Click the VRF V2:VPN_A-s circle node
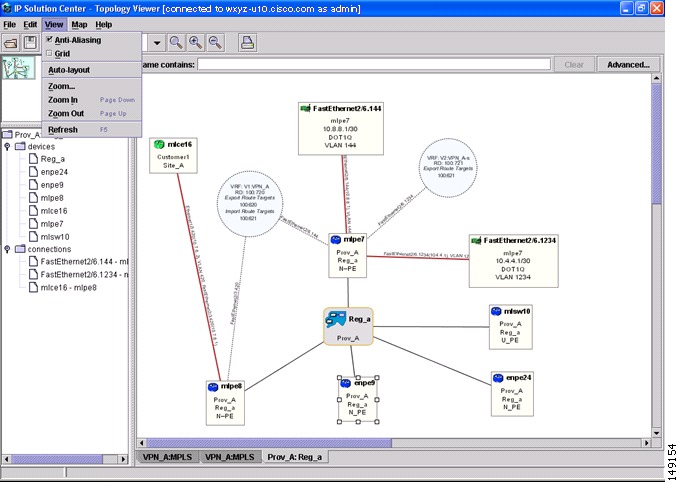The height and width of the screenshot is (482, 678). tap(448, 168)
